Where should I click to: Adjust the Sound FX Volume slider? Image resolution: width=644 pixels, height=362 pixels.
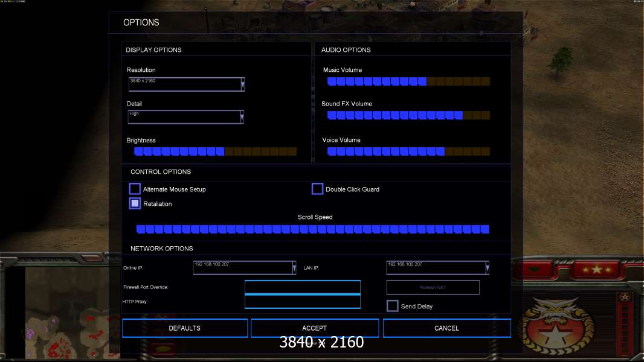coord(408,115)
